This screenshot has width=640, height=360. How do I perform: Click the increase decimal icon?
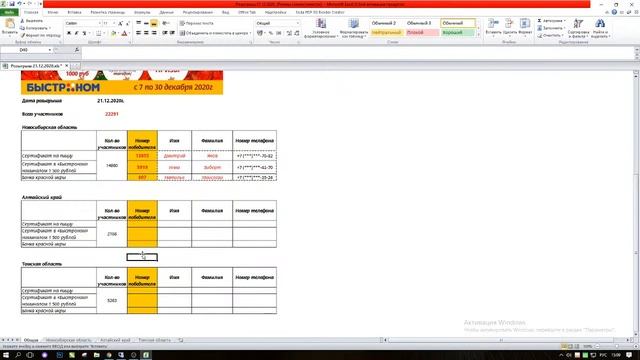point(289,33)
